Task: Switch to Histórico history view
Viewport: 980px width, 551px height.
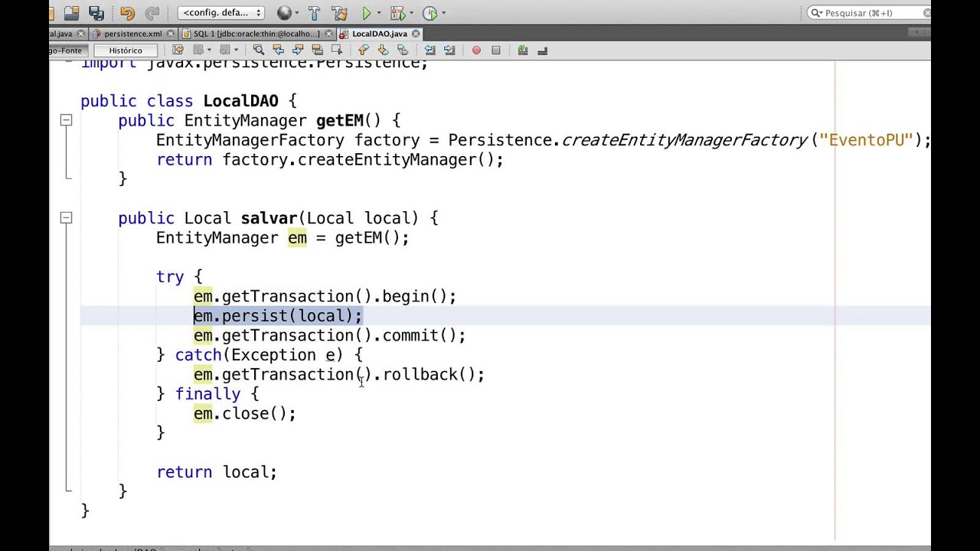Action: 126,51
